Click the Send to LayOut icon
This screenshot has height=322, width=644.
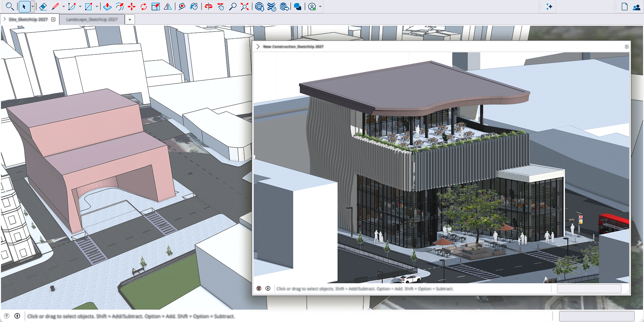click(284, 6)
